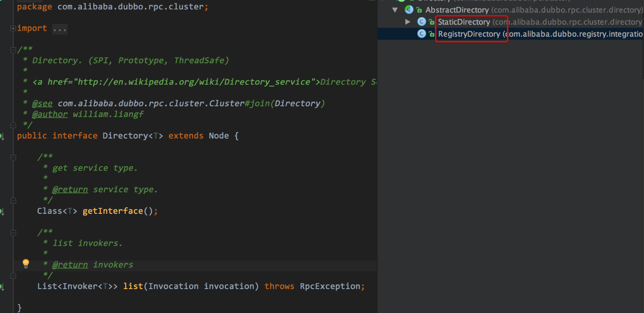Click the abstract class icon of AbstractDirectory
This screenshot has width=644, height=313.
pyautogui.click(x=409, y=9)
